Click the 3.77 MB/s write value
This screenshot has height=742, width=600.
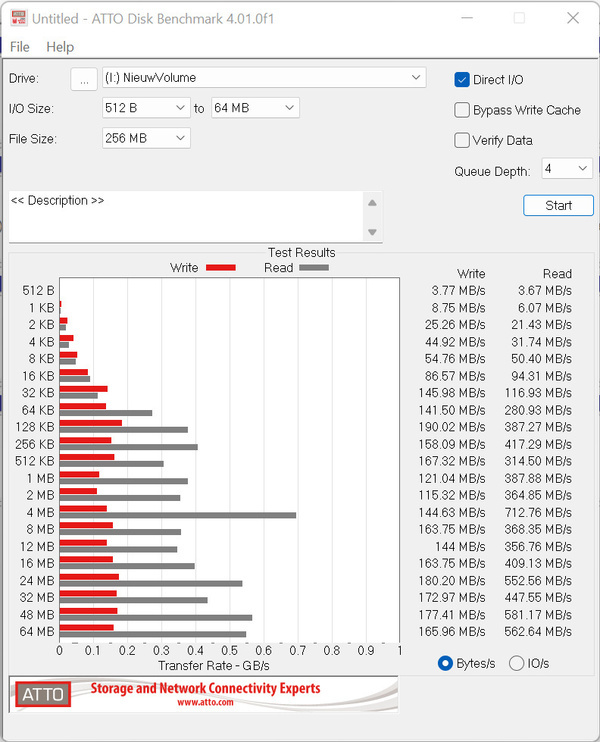coord(458,291)
